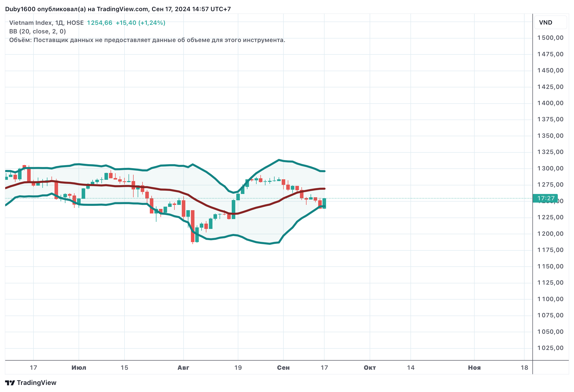Viewport: 574px width, 392px height.
Task: Click the 1 325,00 price axis label
Action: click(550, 152)
